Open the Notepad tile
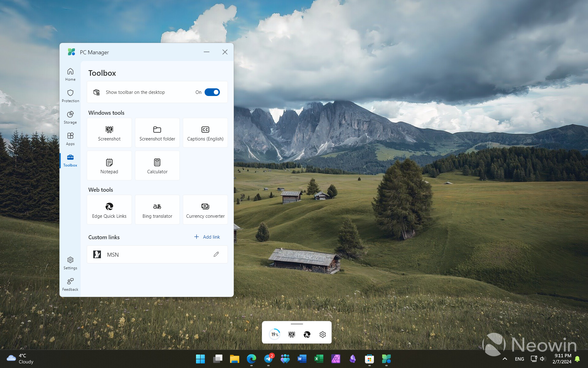This screenshot has height=368, width=588. [109, 166]
